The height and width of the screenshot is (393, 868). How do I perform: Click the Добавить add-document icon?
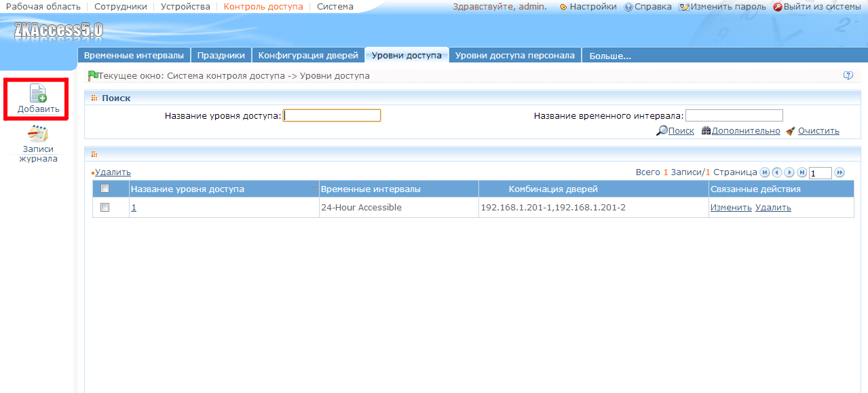tap(38, 94)
